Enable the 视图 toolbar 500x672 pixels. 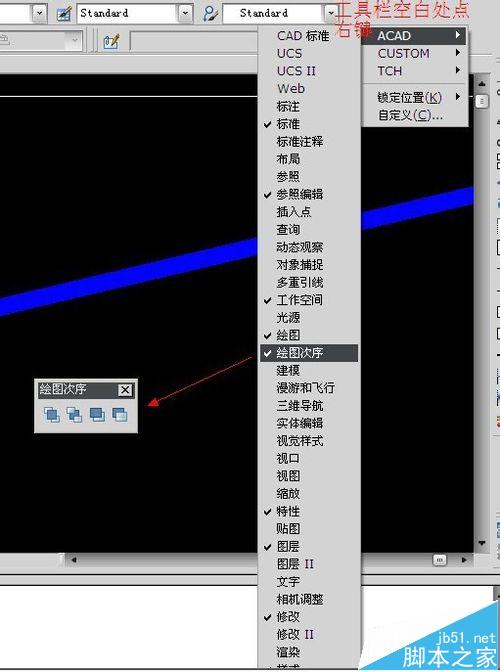pos(309,476)
